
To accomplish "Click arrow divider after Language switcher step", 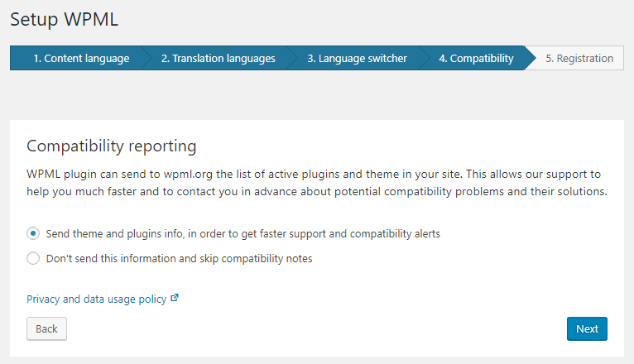I will 424,58.
